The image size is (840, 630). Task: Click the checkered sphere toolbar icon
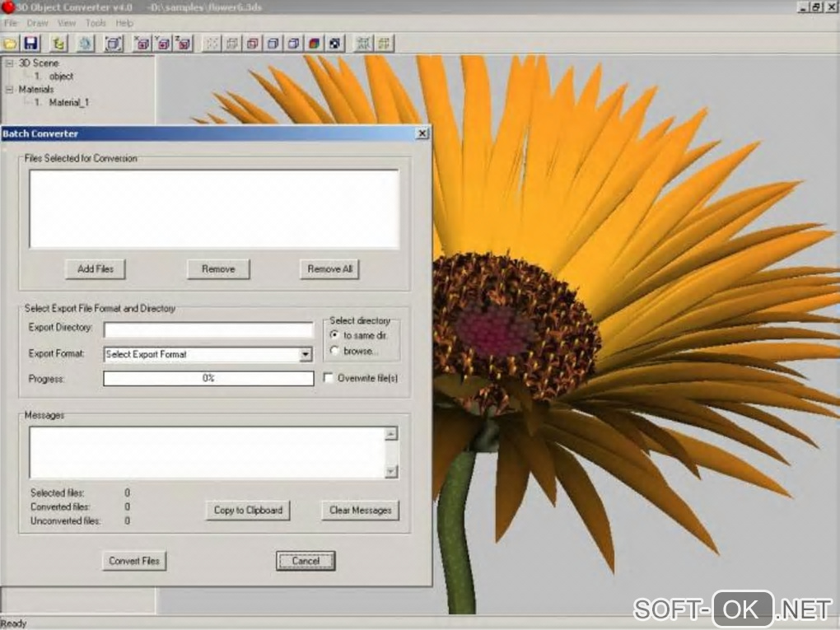[x=334, y=43]
